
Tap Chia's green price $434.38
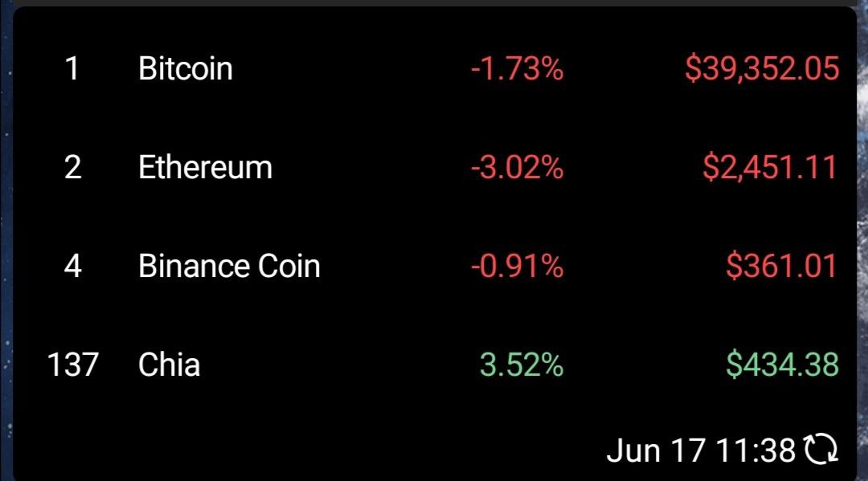[x=782, y=365]
